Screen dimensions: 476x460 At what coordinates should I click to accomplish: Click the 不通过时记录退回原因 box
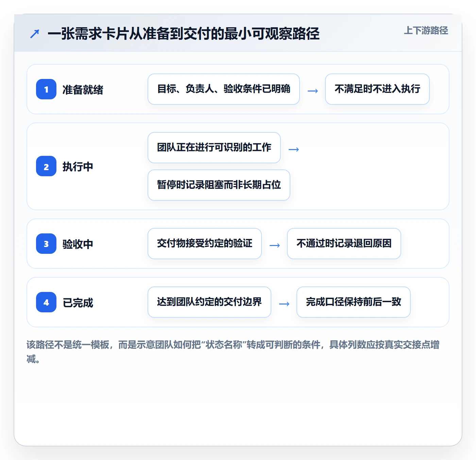(344, 244)
